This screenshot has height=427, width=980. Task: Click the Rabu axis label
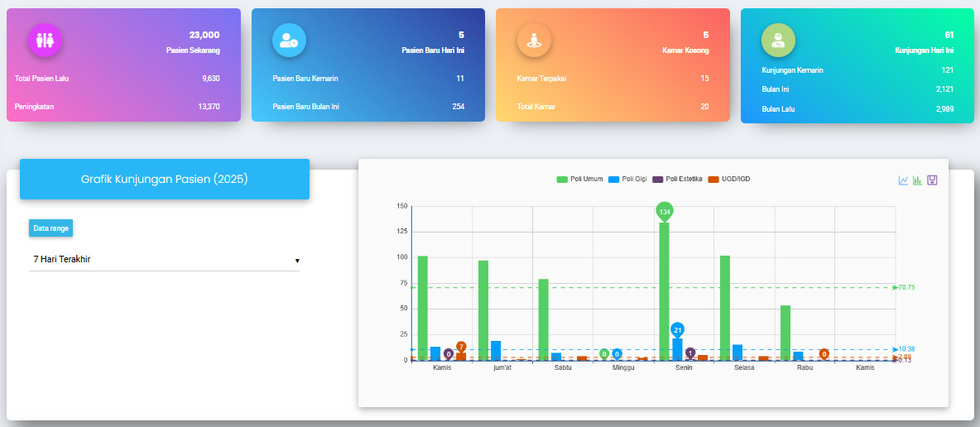tap(805, 367)
